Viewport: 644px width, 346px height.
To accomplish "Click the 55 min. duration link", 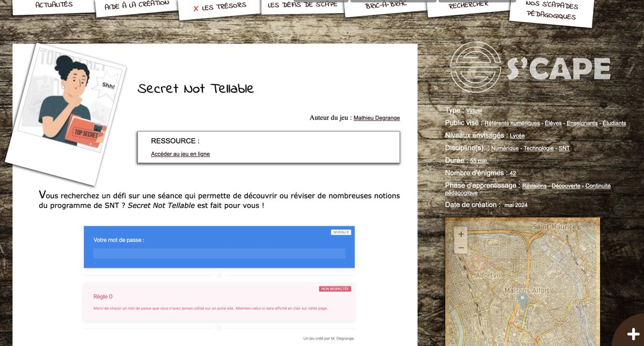I will coord(479,161).
